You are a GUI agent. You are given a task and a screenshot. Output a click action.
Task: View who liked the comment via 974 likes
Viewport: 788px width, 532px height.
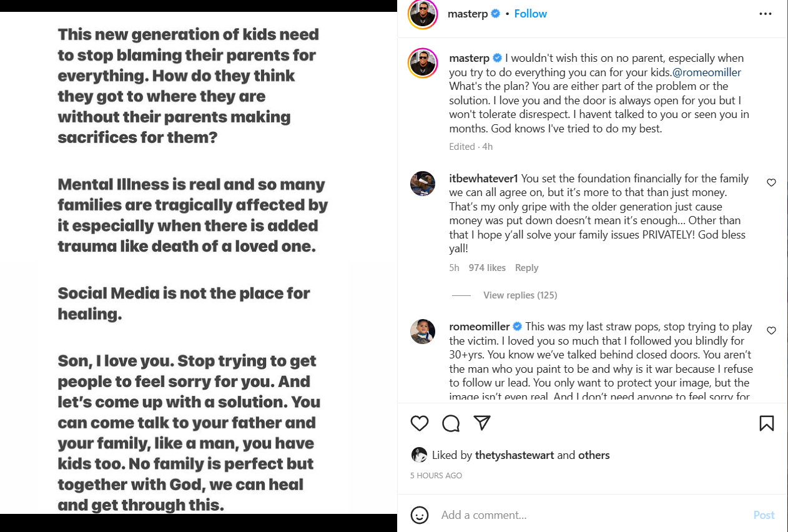(486, 267)
